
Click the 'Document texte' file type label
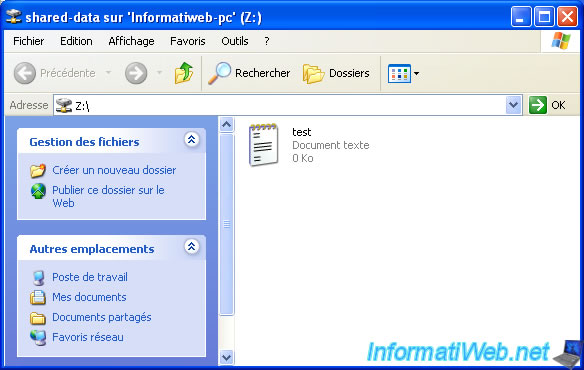click(x=331, y=145)
